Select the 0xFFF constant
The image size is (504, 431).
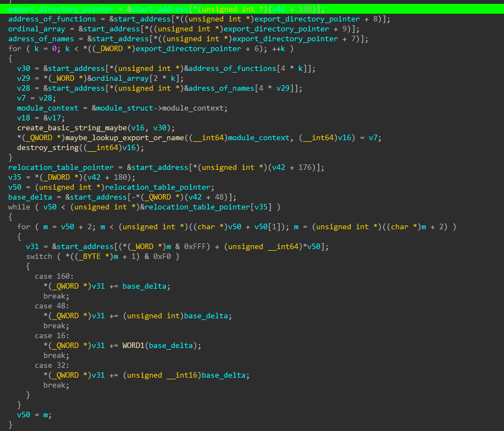coord(197,246)
